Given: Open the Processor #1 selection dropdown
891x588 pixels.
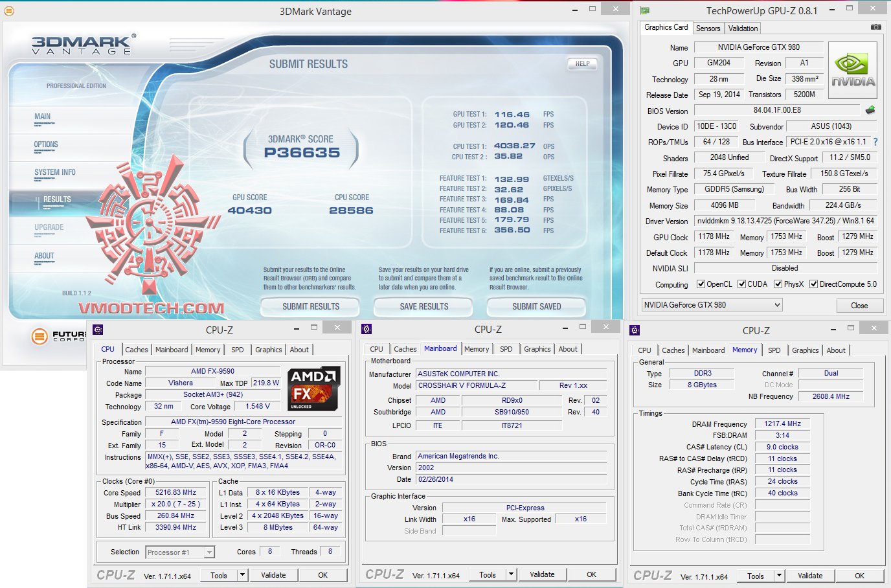Looking at the screenshot, I should click(x=180, y=552).
